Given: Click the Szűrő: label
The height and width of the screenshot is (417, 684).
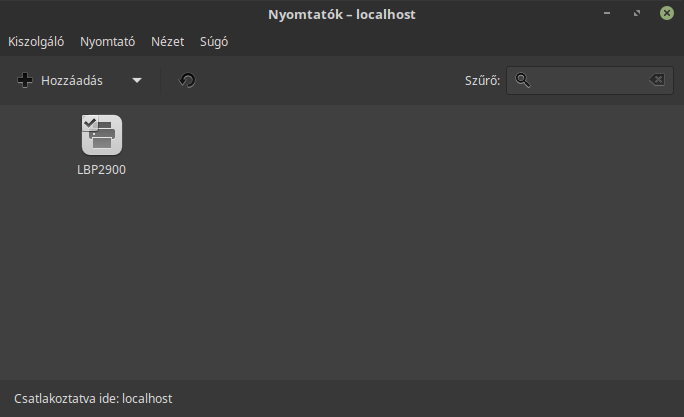Looking at the screenshot, I should [482, 81].
